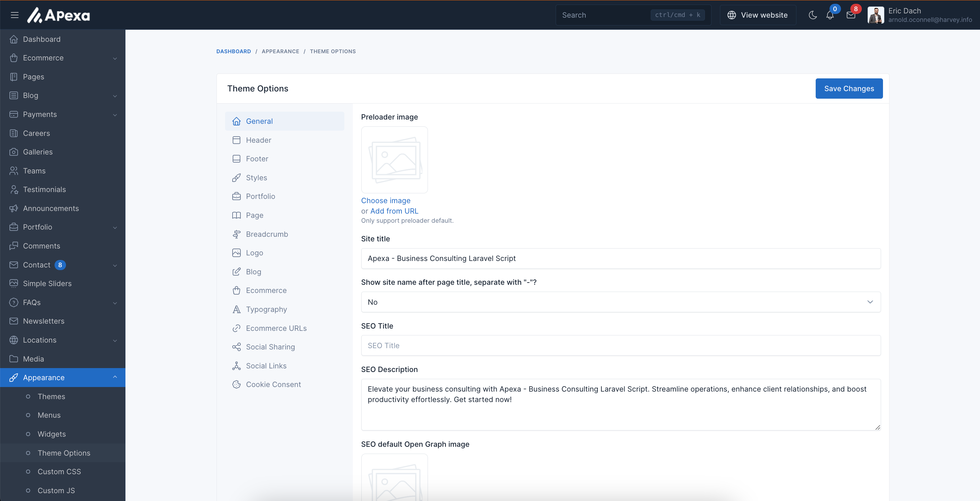Image resolution: width=980 pixels, height=501 pixels.
Task: Click the Breadcrumb navigation icon
Action: (x=236, y=234)
